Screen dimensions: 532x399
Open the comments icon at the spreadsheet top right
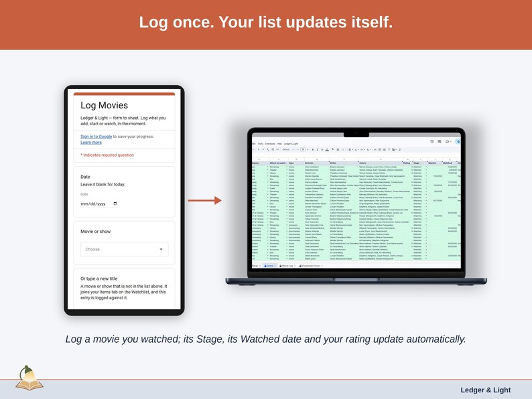coord(440,141)
